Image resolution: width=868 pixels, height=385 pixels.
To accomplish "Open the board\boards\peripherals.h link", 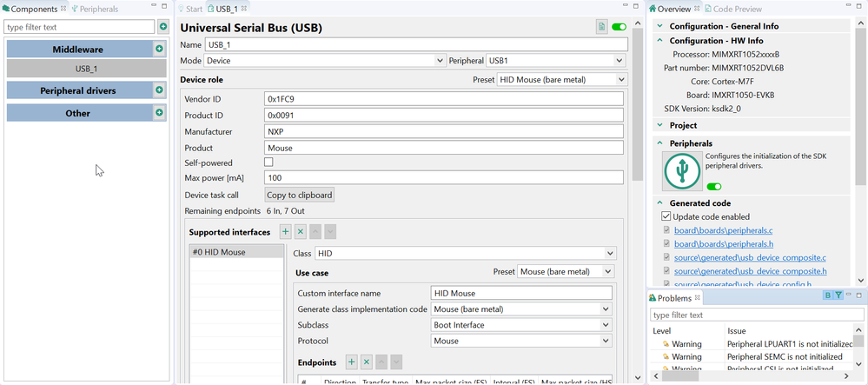I will point(724,243).
